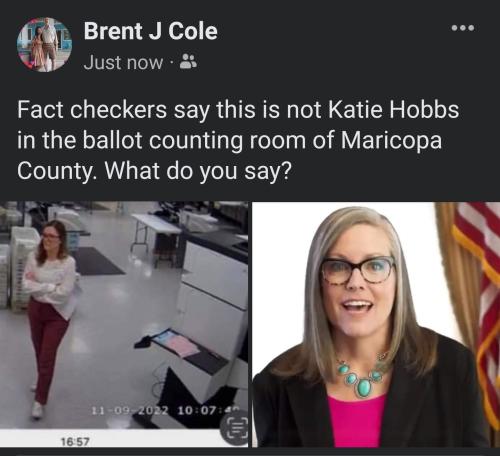The image size is (500, 456).
Task: Open Brent J Cole's round profile picture
Action: (x=44, y=45)
